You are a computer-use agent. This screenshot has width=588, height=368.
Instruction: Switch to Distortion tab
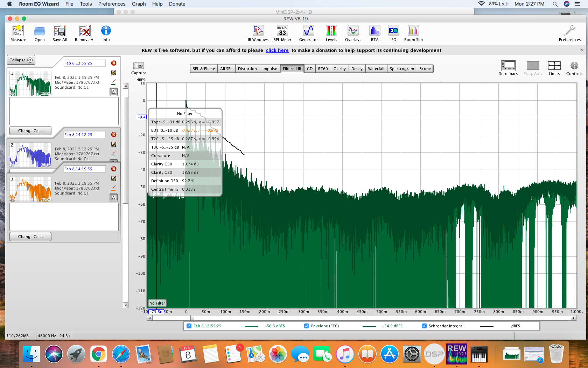pyautogui.click(x=247, y=69)
